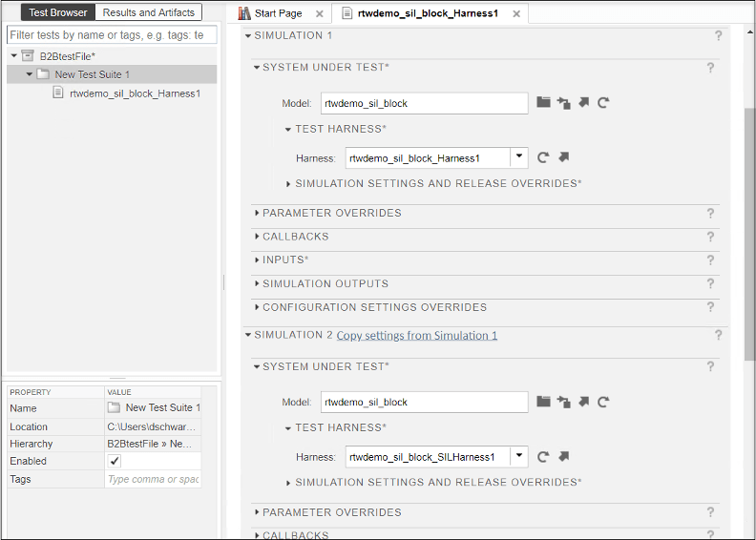Open model arrow icon in Simulation 2

pyautogui.click(x=584, y=402)
